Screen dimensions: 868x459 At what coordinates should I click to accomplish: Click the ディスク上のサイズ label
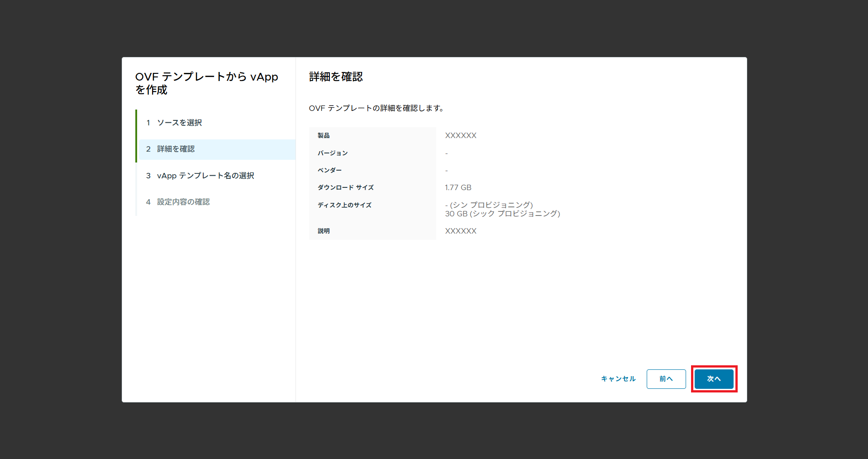point(344,205)
